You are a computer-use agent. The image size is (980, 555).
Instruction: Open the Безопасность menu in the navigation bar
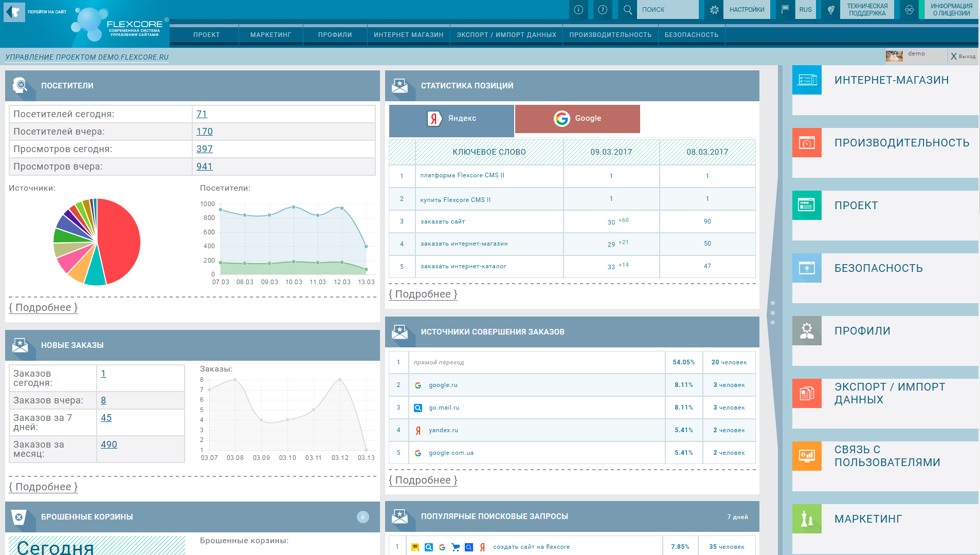tap(692, 35)
